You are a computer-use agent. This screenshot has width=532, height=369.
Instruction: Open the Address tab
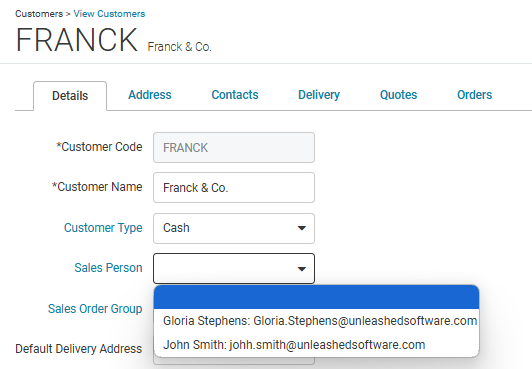pyautogui.click(x=150, y=95)
